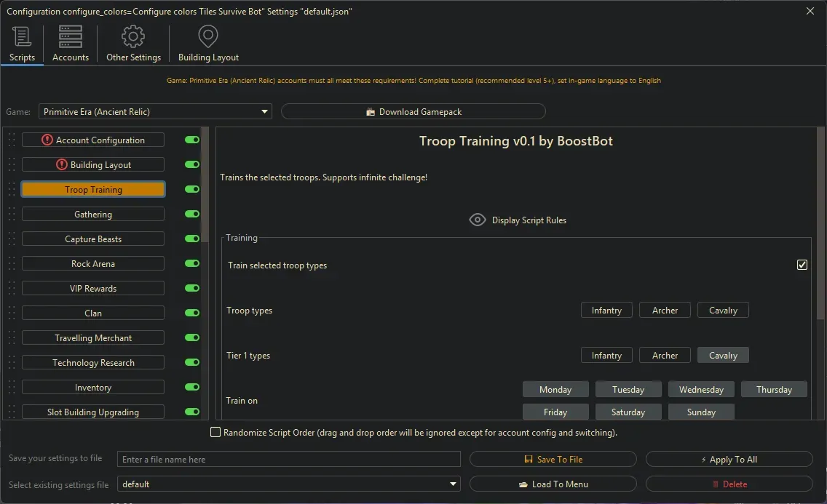Open Other Settings gear icon
The width and height of the screenshot is (827, 504).
pyautogui.click(x=133, y=36)
